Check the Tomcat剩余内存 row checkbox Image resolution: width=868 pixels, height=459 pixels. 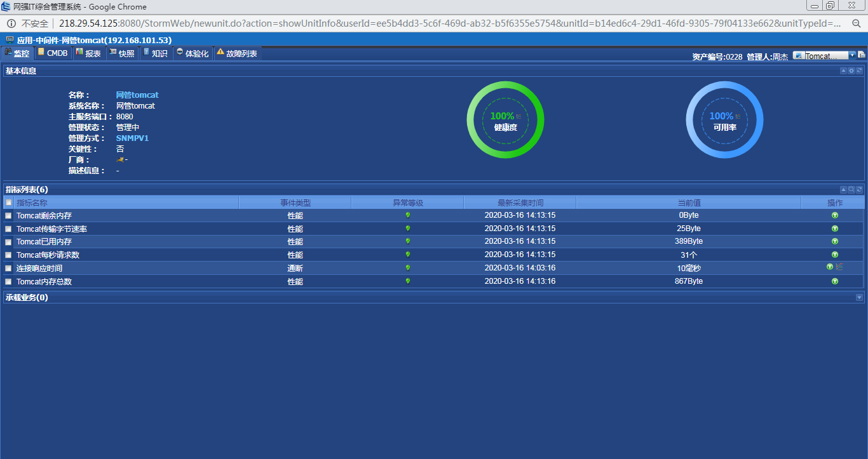(x=8, y=216)
